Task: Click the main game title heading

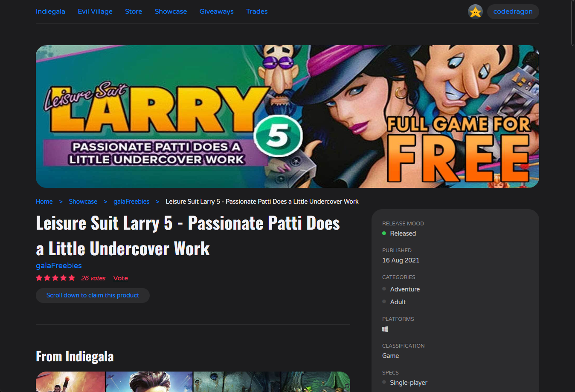Action: coord(188,236)
